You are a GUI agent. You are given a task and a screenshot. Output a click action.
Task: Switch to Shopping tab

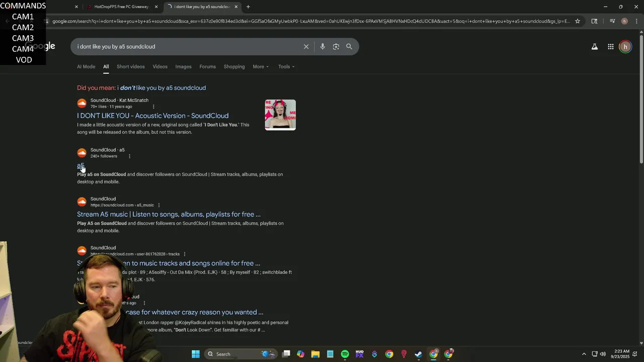tap(234, 66)
